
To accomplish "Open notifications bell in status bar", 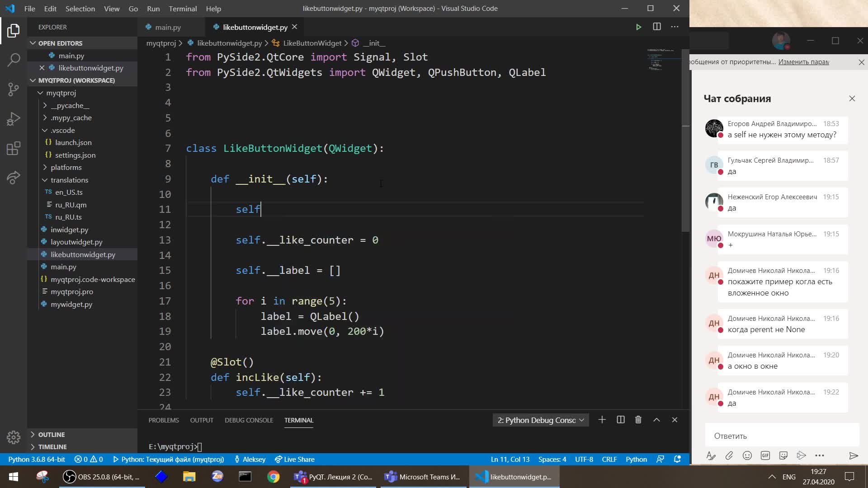I will click(x=677, y=459).
